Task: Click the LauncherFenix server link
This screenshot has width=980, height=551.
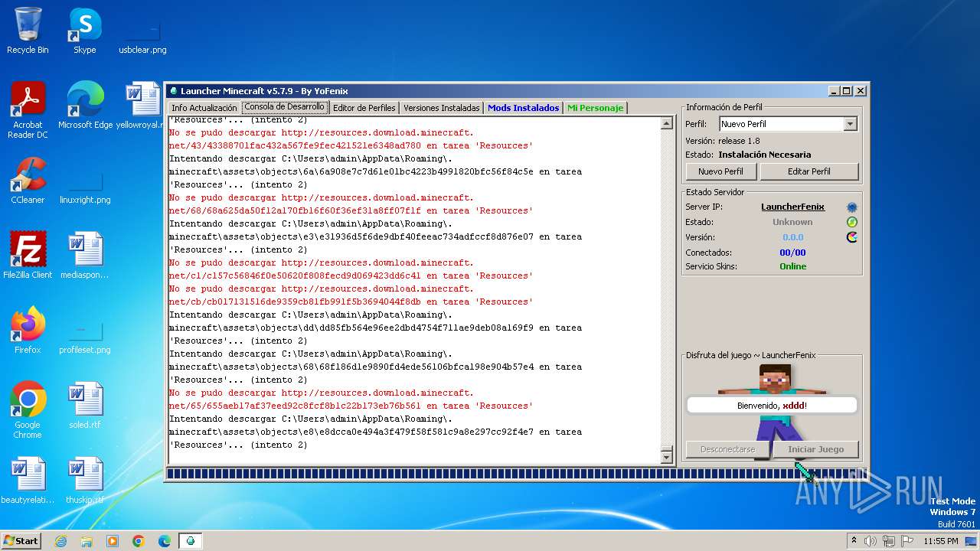Action: (x=792, y=207)
